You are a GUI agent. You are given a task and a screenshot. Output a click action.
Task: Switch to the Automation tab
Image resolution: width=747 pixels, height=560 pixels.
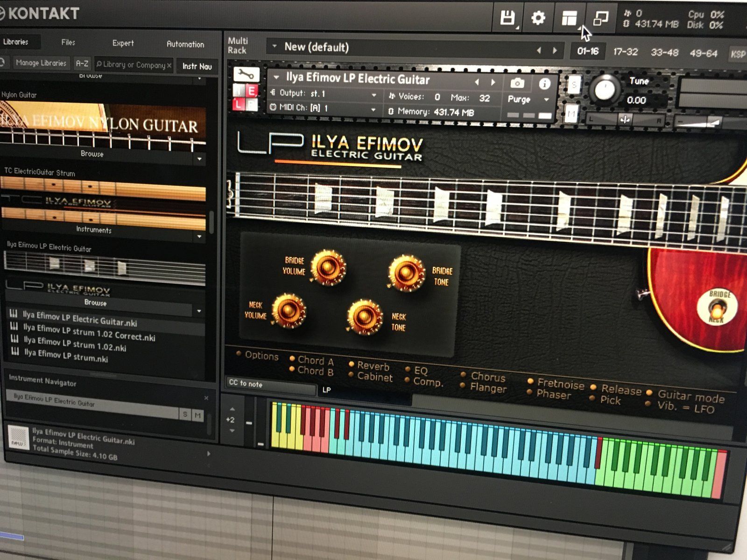tap(185, 44)
